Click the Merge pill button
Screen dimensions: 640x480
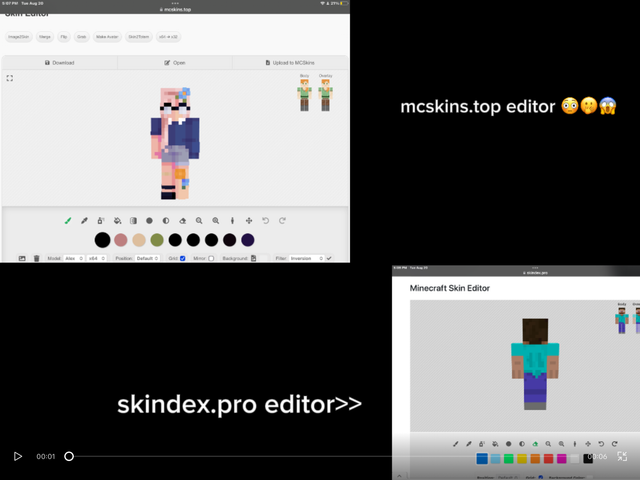(45, 37)
